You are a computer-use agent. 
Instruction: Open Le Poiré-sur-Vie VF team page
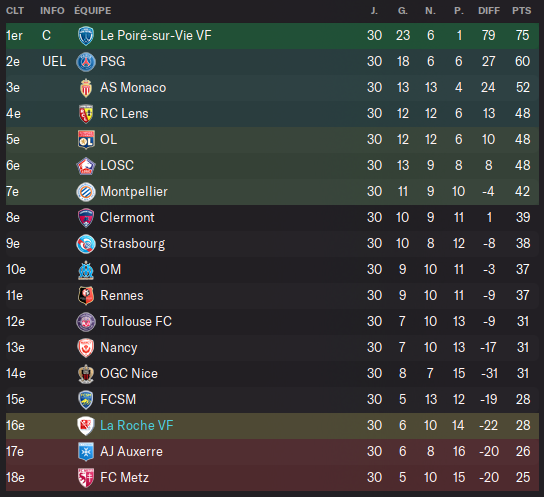point(155,35)
